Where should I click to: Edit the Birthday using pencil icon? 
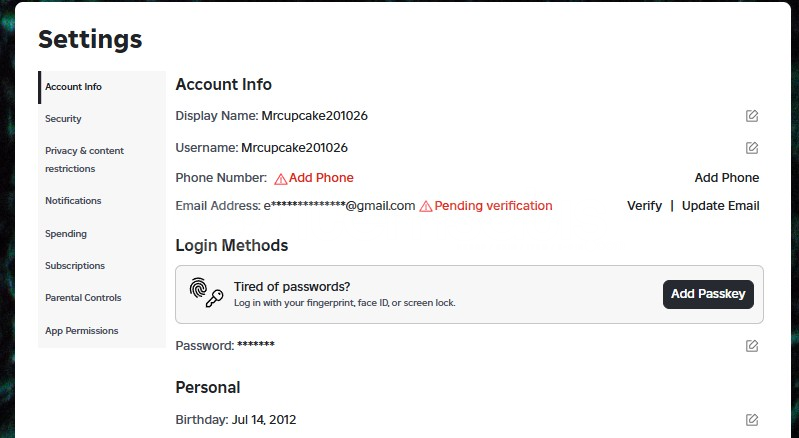752,420
